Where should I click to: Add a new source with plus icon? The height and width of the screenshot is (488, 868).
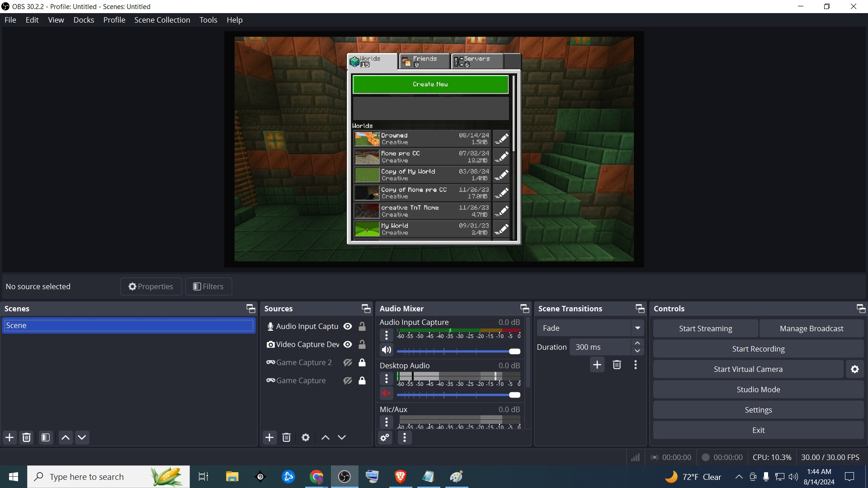coord(269,437)
